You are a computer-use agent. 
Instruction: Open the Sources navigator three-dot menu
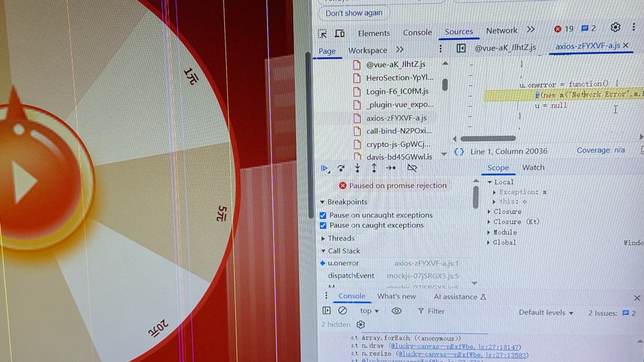[x=440, y=48]
